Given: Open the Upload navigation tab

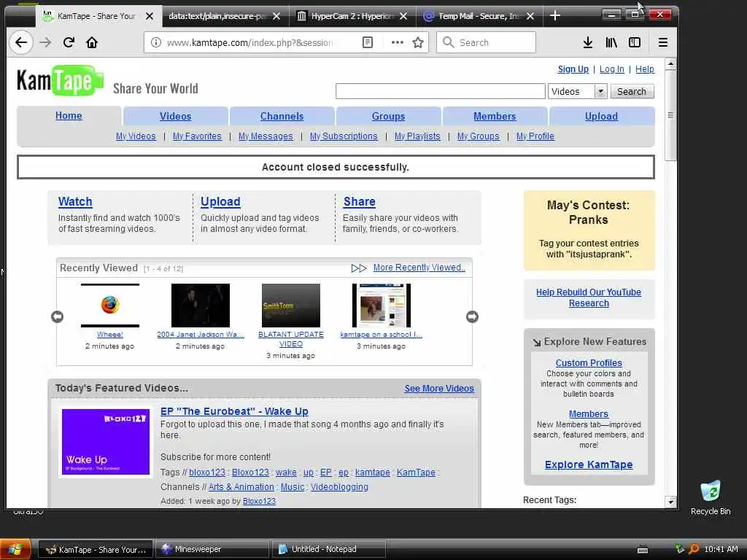Looking at the screenshot, I should click(601, 116).
